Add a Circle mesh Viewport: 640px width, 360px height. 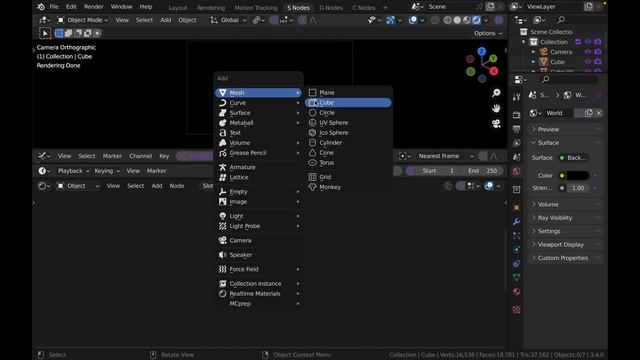[348, 113]
